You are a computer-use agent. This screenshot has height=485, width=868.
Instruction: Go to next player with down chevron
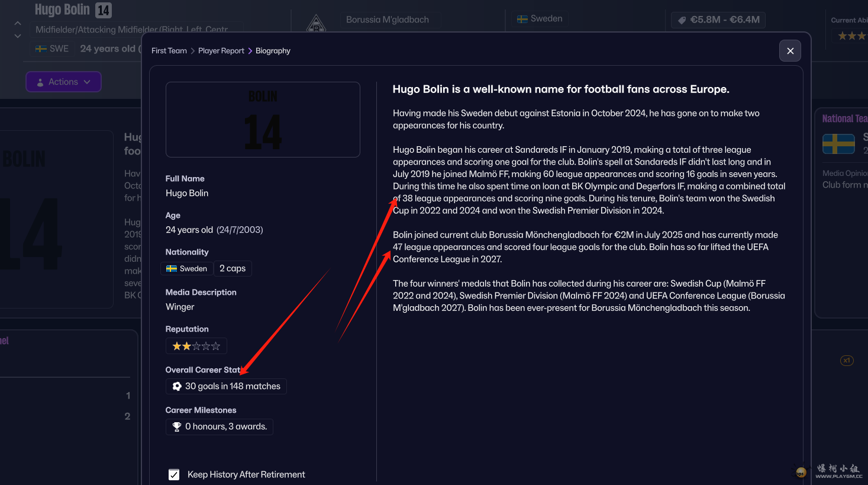point(18,36)
